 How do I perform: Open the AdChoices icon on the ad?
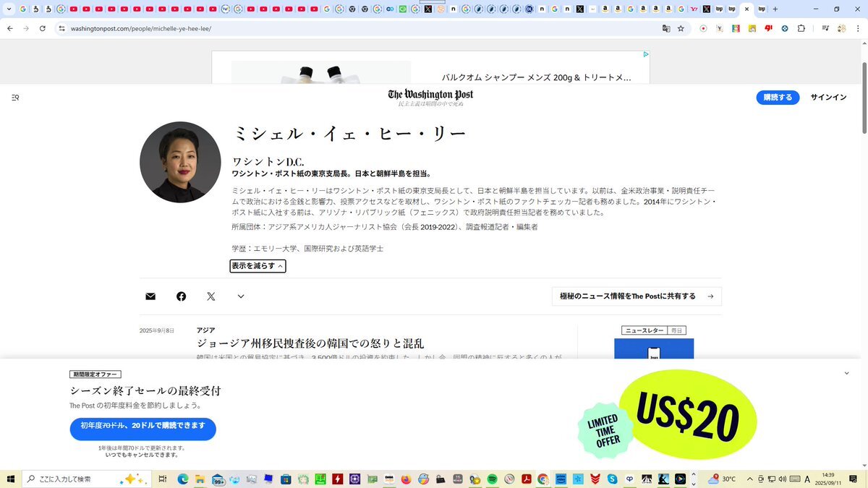pyautogui.click(x=645, y=54)
